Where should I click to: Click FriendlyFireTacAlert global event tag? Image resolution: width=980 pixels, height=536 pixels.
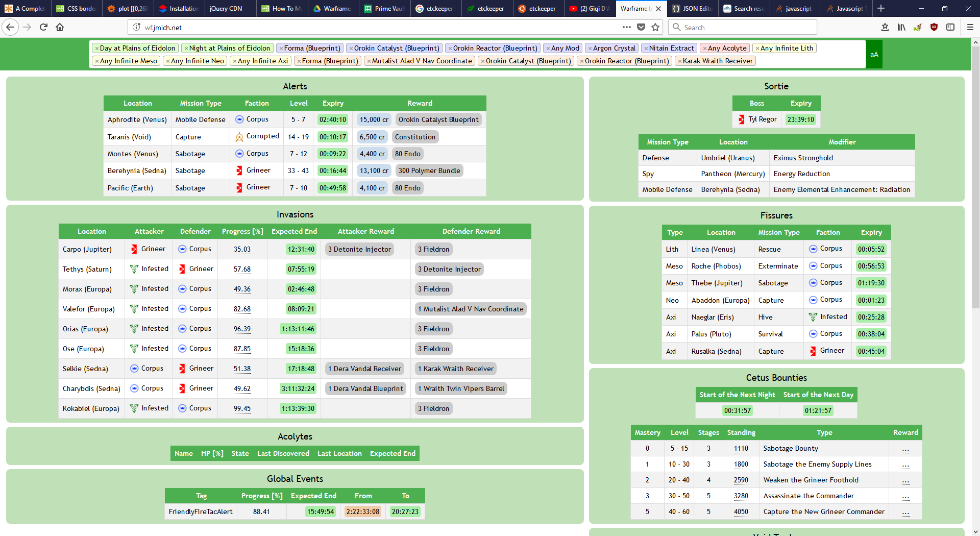coord(201,512)
